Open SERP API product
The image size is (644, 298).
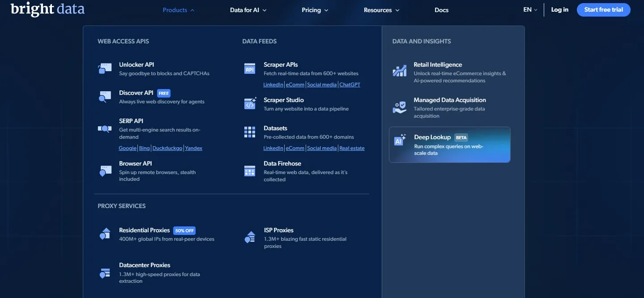coord(131,121)
